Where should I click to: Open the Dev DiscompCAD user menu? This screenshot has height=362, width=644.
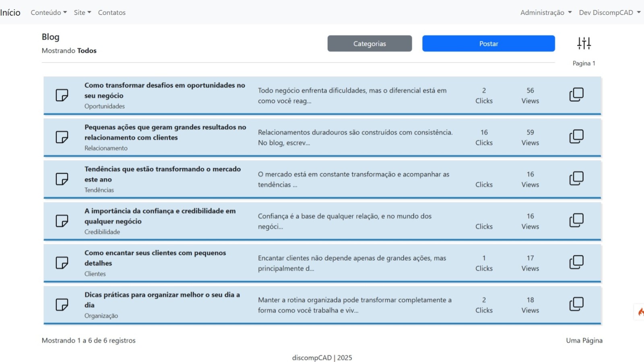pos(609,12)
